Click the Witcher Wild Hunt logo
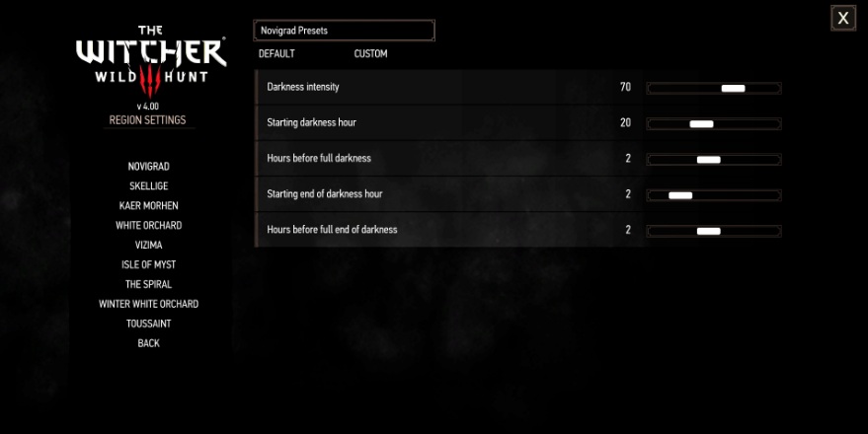The image size is (868, 434). point(151,61)
